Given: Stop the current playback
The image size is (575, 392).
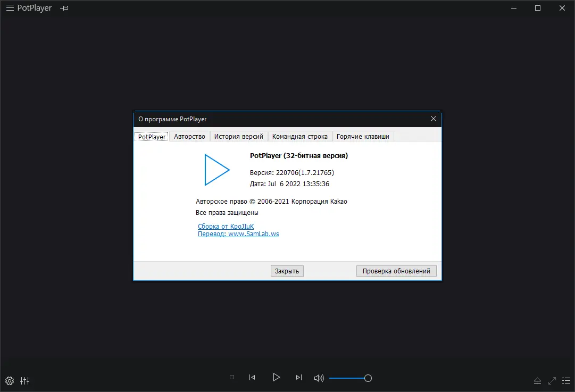Looking at the screenshot, I should pos(231,377).
